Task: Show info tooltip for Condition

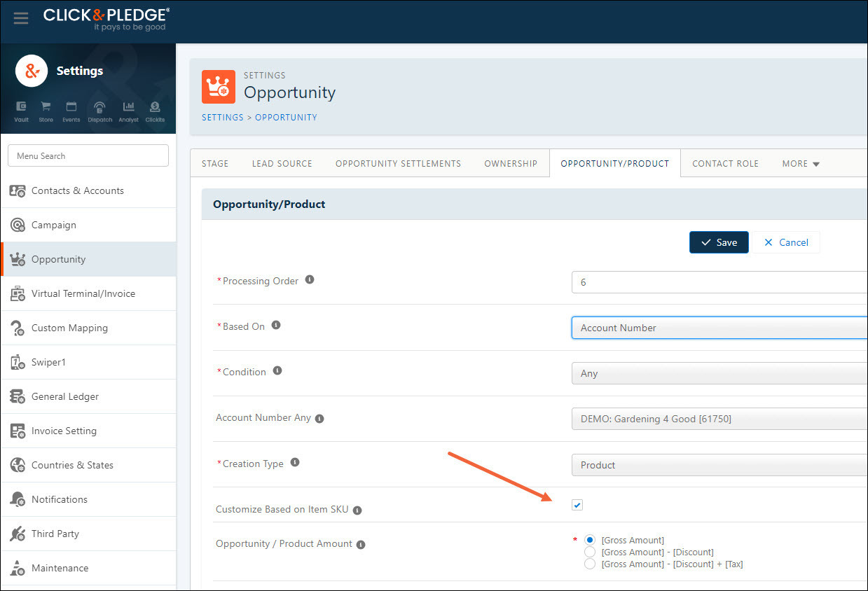Action: (277, 370)
